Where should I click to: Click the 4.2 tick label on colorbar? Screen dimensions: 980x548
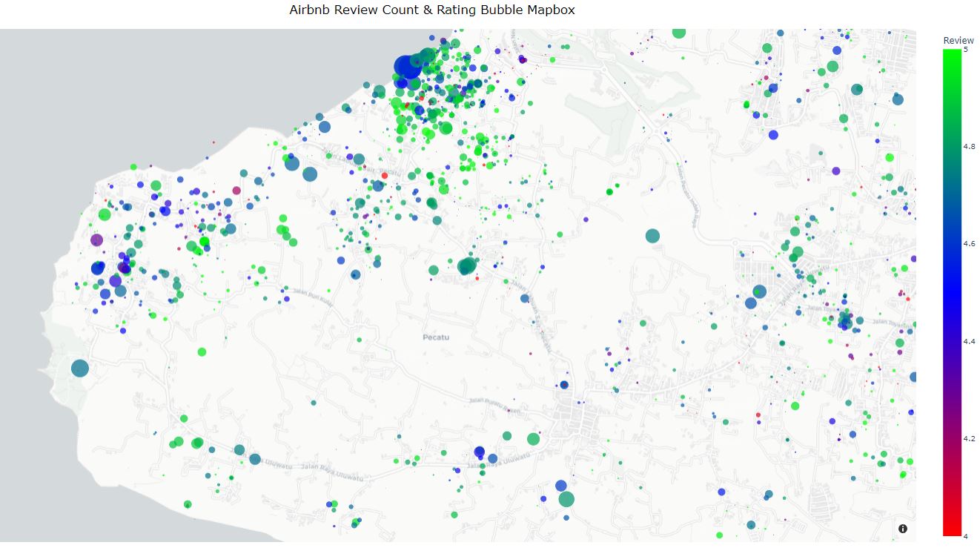click(969, 439)
